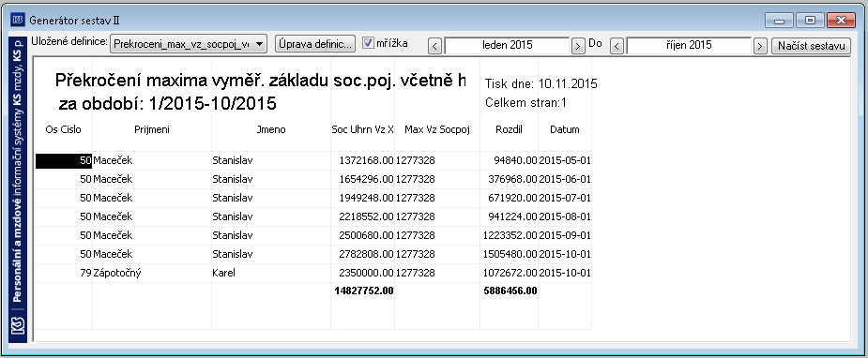Click the Úprava definic... button
Viewport: 868px width, 358px height.
click(x=315, y=44)
